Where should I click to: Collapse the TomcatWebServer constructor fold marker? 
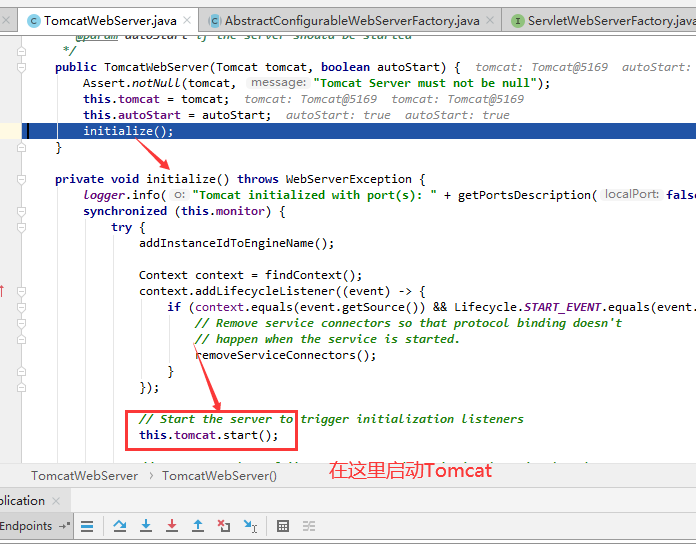[21, 67]
